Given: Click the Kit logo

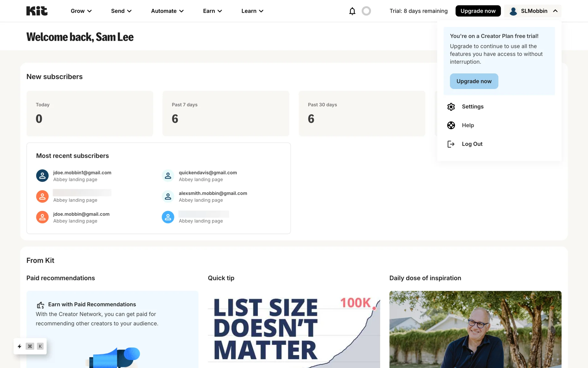Looking at the screenshot, I should [x=37, y=11].
